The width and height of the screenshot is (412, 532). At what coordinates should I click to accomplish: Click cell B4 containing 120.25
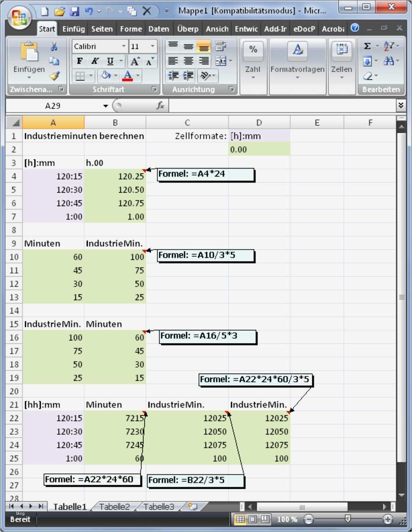115,176
